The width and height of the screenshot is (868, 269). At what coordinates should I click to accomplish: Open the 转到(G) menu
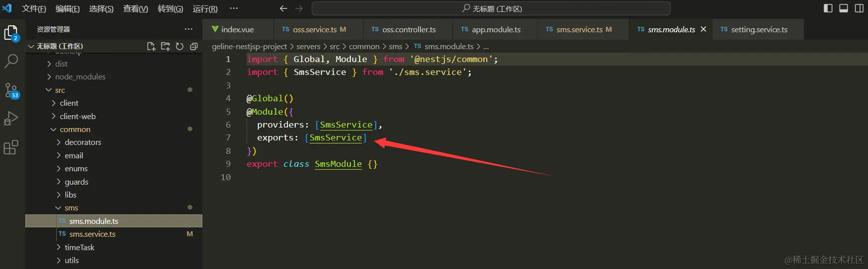[x=171, y=8]
